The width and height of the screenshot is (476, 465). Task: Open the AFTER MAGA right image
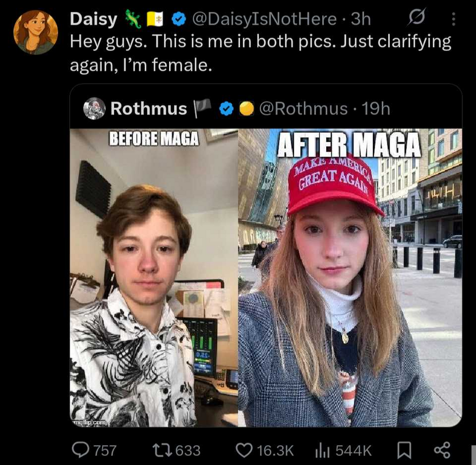[350, 278]
